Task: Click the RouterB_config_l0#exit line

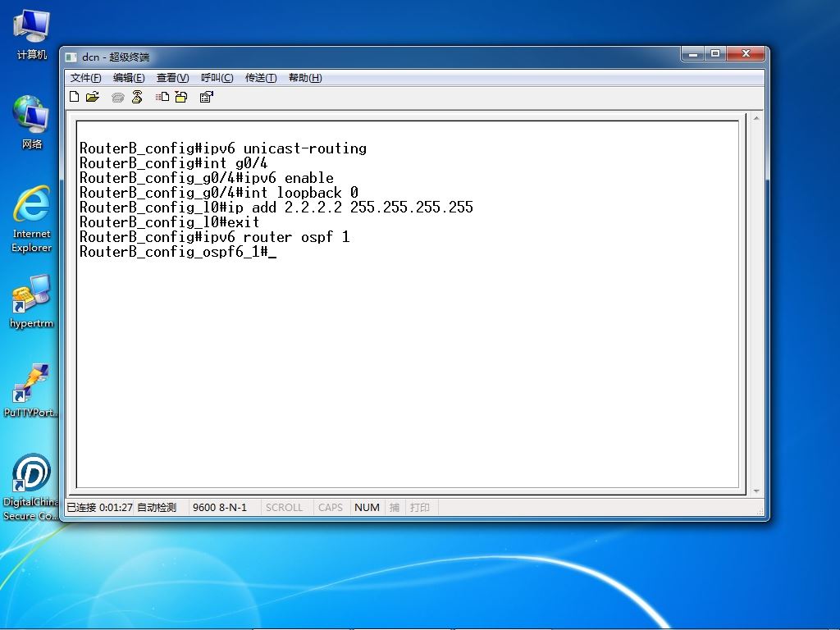Action: pos(169,221)
